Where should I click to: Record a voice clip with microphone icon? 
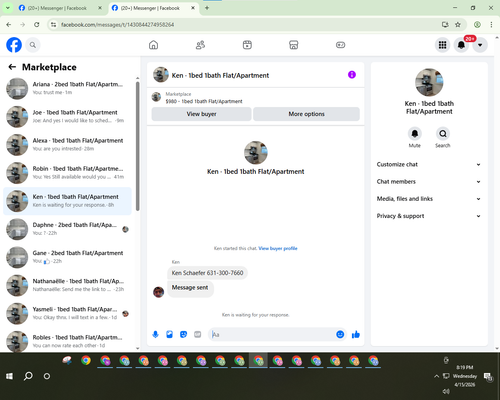pyautogui.click(x=155, y=334)
